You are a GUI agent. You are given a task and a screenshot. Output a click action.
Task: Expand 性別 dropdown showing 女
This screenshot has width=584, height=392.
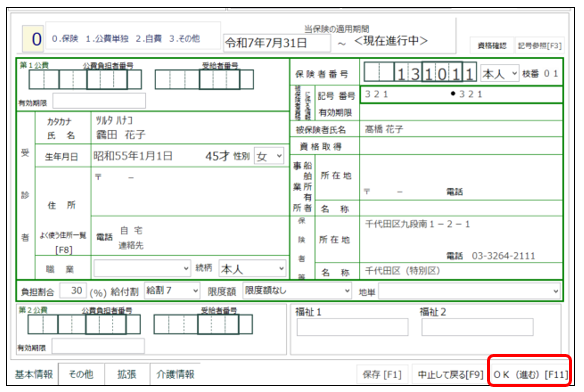(269, 156)
